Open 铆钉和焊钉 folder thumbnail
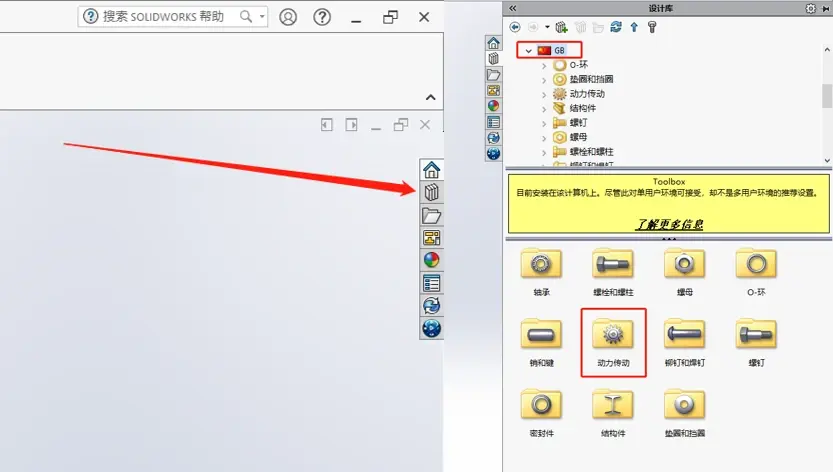The height and width of the screenshot is (472, 833). (684, 334)
